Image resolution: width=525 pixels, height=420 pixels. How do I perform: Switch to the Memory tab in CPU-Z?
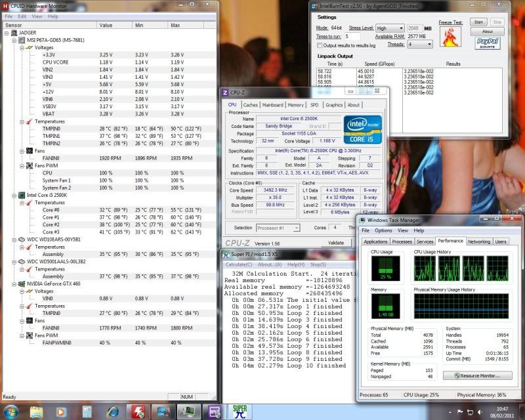[x=295, y=105]
